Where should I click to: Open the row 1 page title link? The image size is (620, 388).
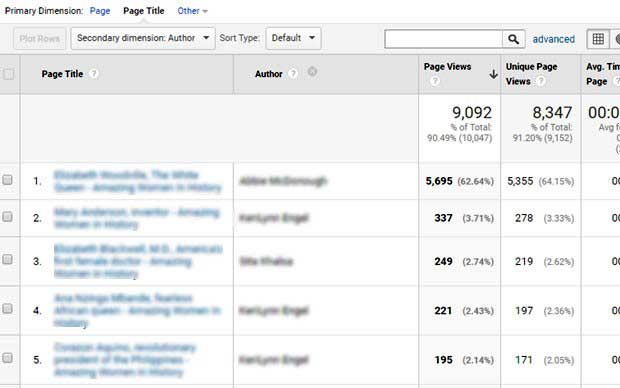pyautogui.click(x=138, y=181)
